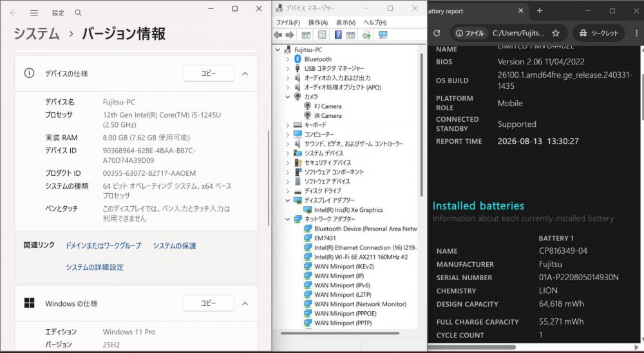Expand the Bluetooth node in Device Manager
The width and height of the screenshot is (644, 353).
click(x=287, y=59)
